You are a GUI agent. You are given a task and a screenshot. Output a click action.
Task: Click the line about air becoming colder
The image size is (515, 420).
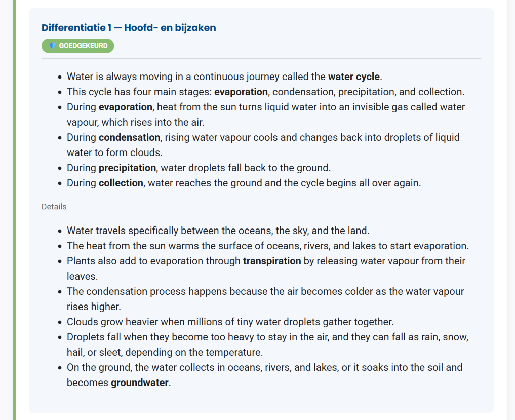click(265, 299)
